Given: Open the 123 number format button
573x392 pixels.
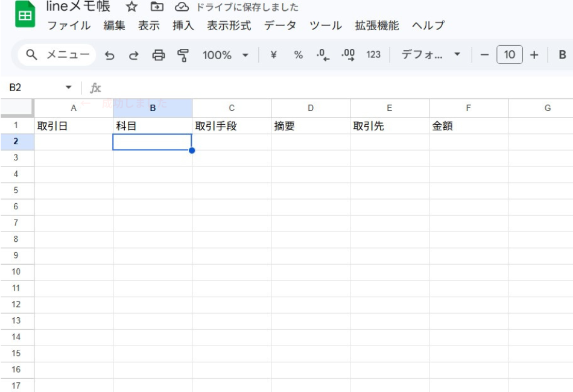Looking at the screenshot, I should (x=373, y=55).
